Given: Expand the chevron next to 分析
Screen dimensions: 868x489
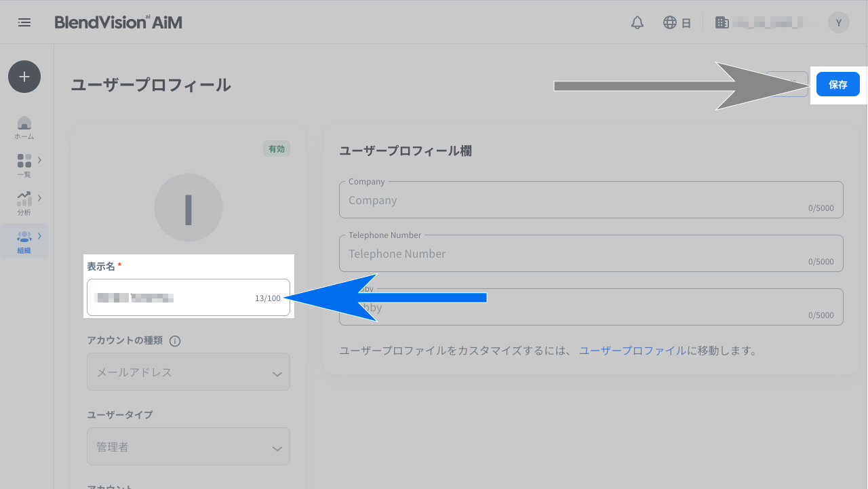Looking at the screenshot, I should coord(39,198).
